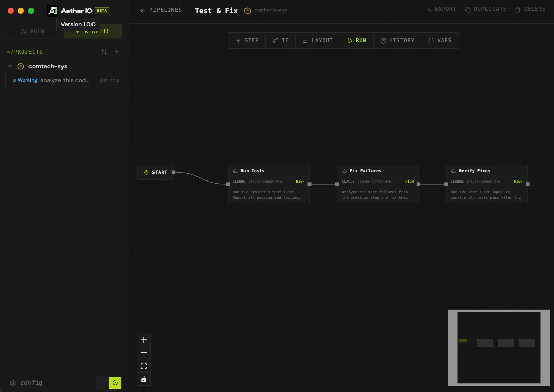Open run HISTORY
The height and width of the screenshot is (392, 554).
tap(397, 40)
